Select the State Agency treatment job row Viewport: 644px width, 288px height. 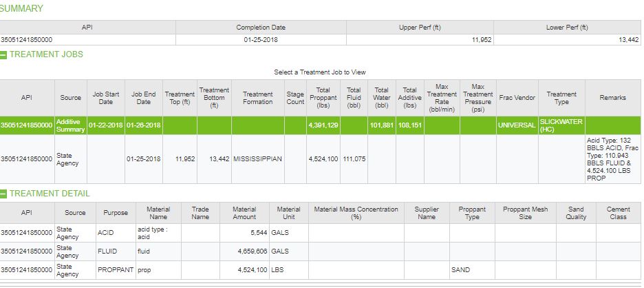(321, 159)
